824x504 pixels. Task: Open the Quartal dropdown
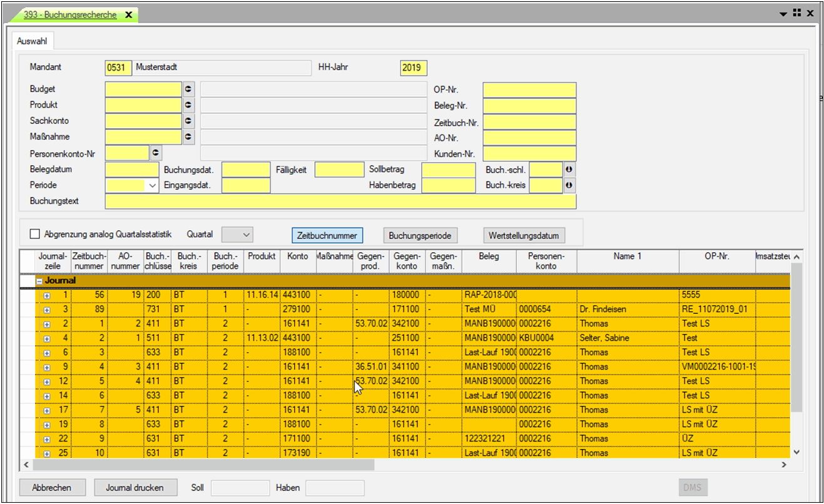click(246, 234)
